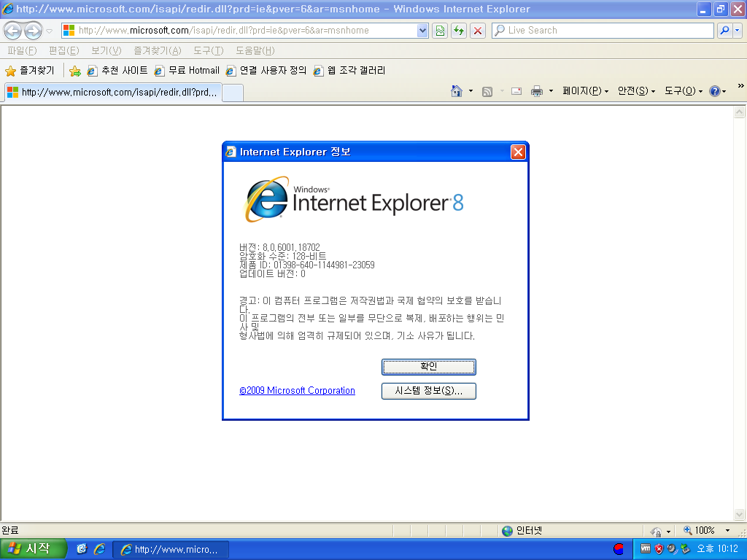
Task: Open the ©2009 Microsoft Corporation link
Action: [x=298, y=391]
